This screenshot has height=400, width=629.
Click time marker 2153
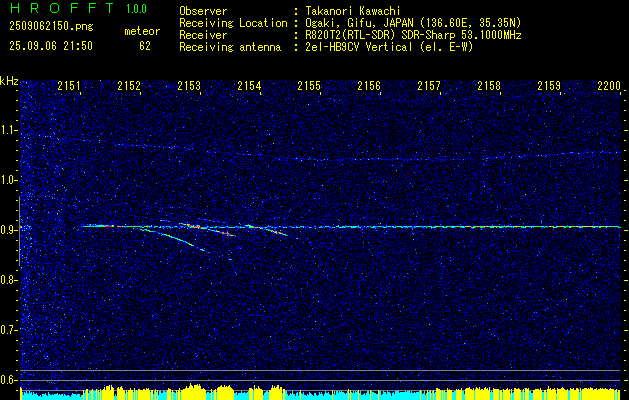pos(189,86)
